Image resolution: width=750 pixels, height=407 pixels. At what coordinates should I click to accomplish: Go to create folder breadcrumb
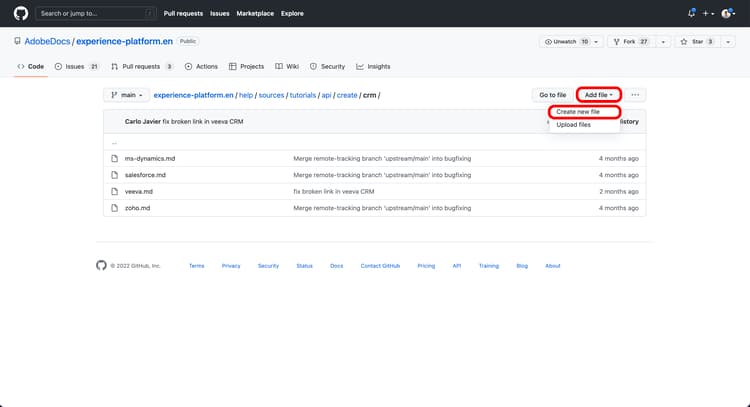[347, 95]
